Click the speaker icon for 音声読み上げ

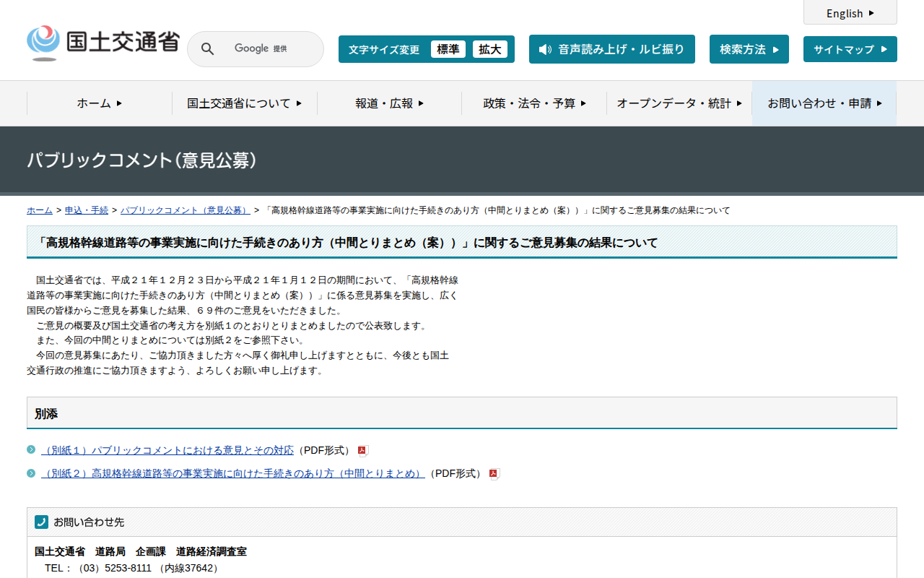point(545,49)
